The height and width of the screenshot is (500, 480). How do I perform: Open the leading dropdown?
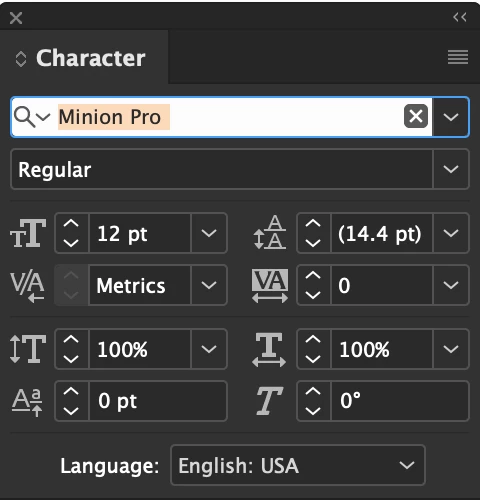click(x=451, y=233)
